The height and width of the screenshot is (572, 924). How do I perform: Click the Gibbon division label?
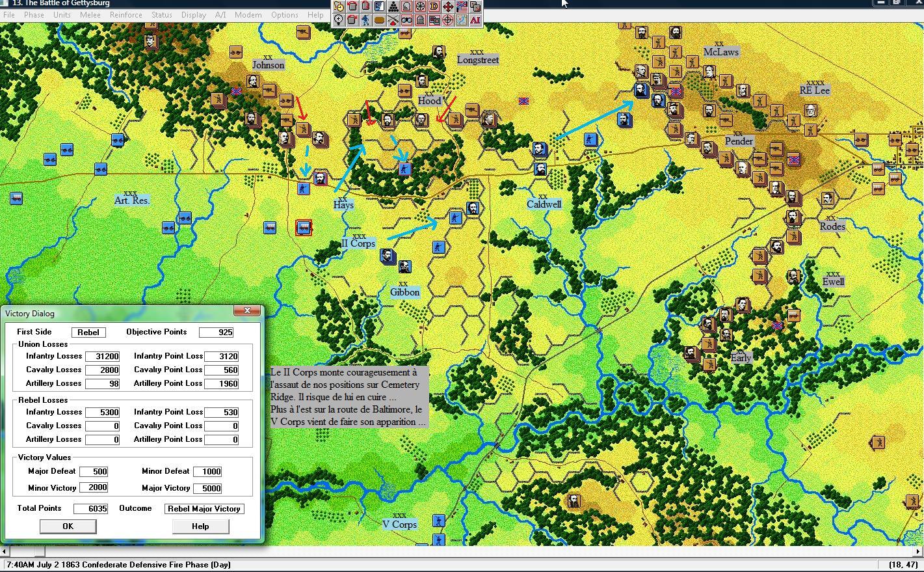(404, 292)
